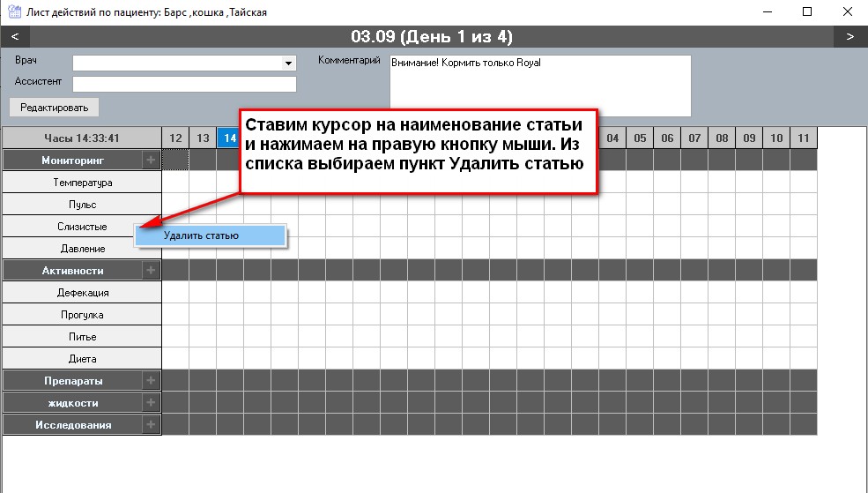Click plus icon next to Мониторинг

pos(151,161)
